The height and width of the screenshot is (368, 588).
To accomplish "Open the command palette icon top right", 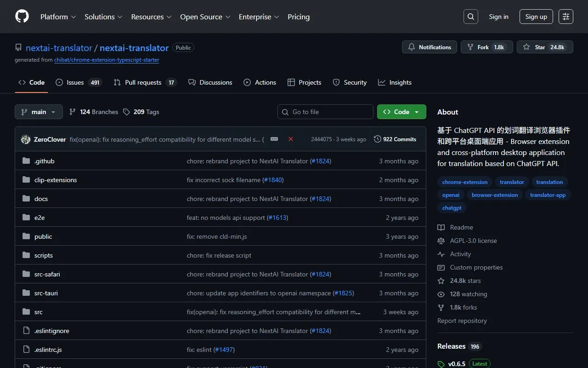I will click(x=565, y=16).
